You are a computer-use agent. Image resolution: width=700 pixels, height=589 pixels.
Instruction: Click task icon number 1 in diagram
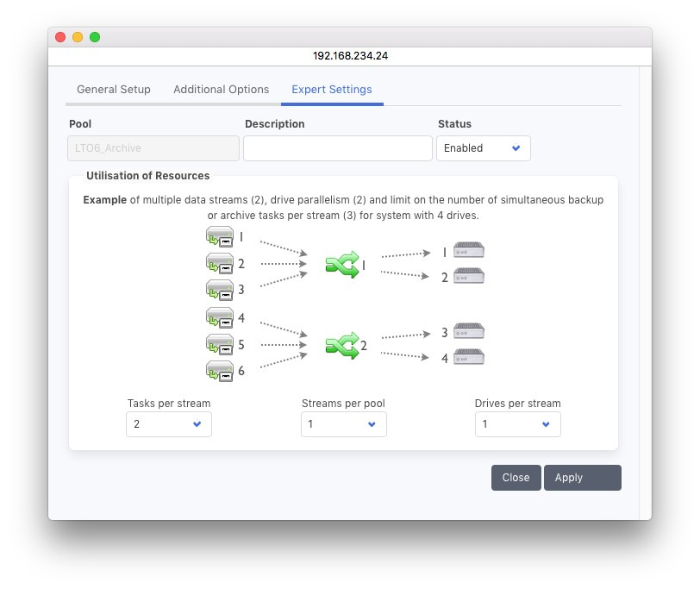point(220,237)
